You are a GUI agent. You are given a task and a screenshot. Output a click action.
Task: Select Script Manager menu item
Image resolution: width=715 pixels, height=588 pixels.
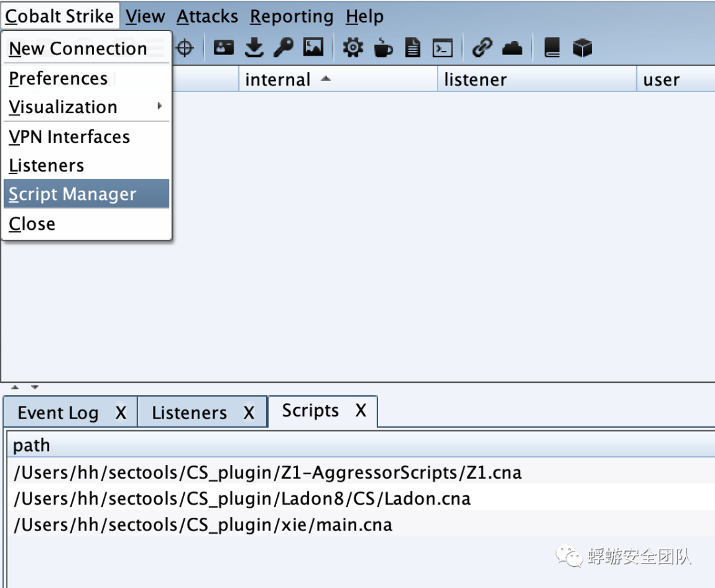(x=87, y=194)
